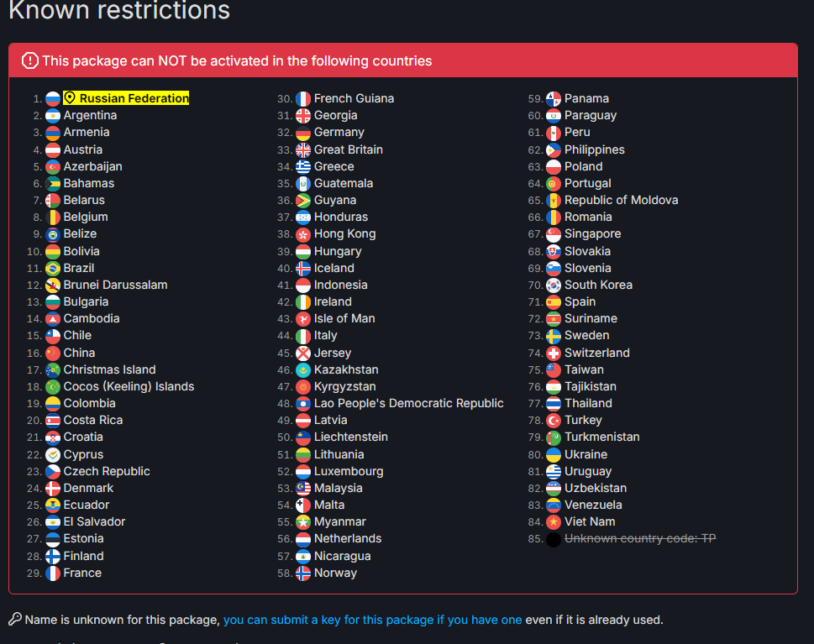Click the Turkey flag icon

tap(554, 421)
